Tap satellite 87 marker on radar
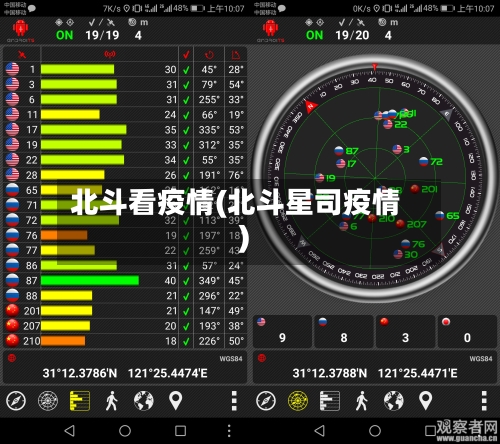The height and width of the screenshot is (444, 500). point(339,151)
